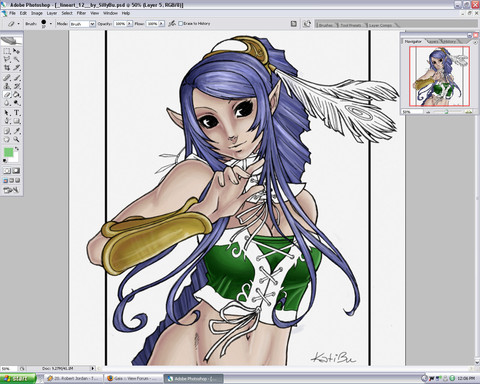Set Full Screen Mode with menu bar
Image resolution: width=480 pixels, height=384 pixels.
point(12,180)
